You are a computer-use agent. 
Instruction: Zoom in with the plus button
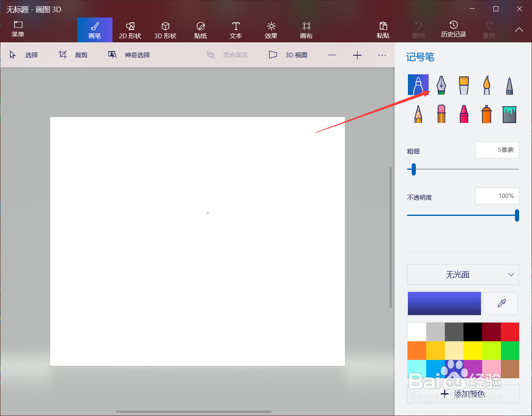tap(357, 55)
